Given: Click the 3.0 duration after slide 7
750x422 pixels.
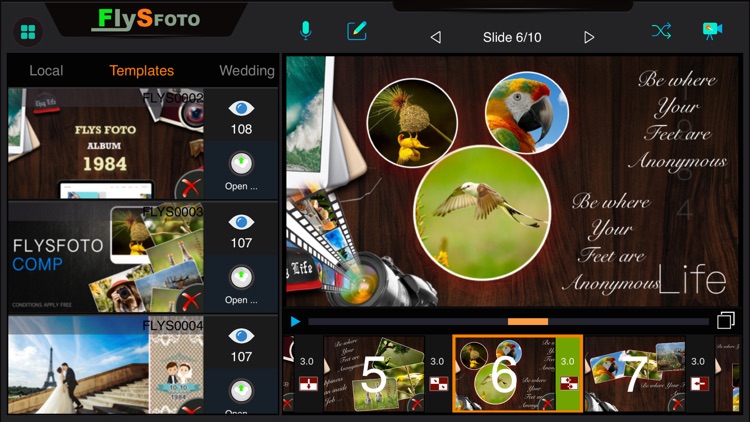Looking at the screenshot, I should pyautogui.click(x=698, y=361).
